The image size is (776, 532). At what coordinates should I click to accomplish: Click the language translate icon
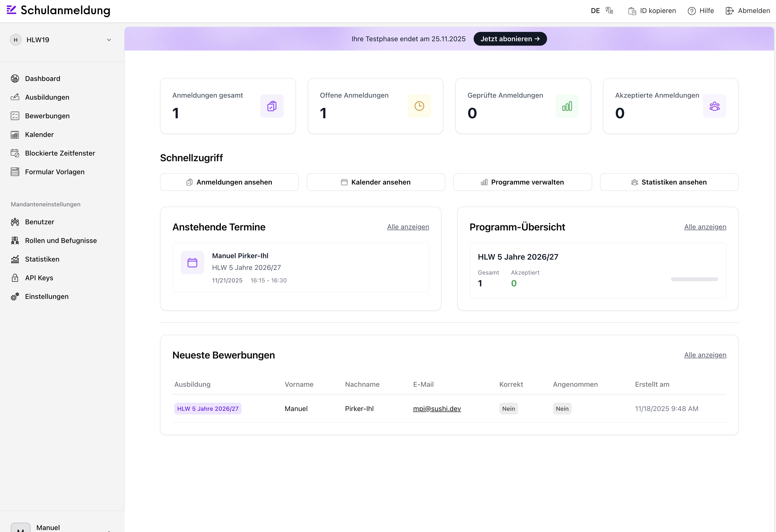609,11
